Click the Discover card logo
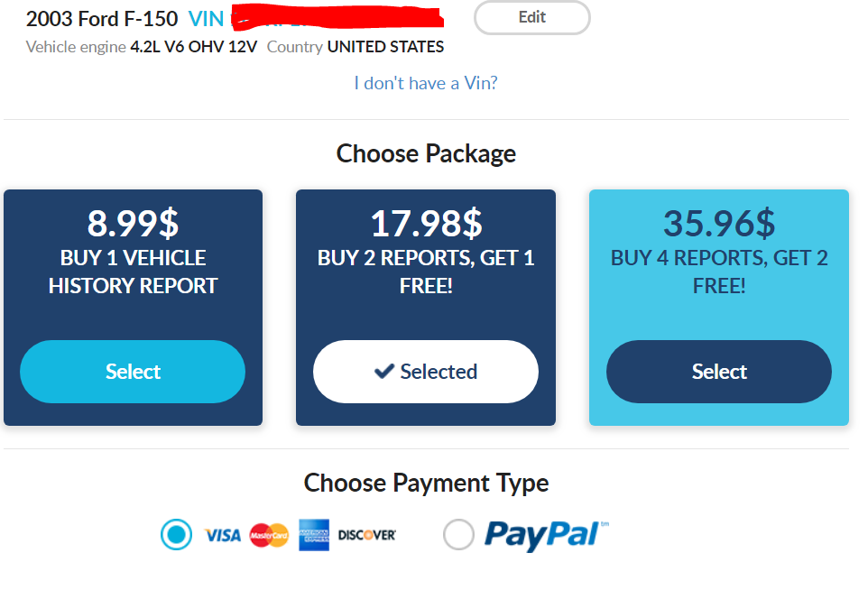The image size is (868, 590). pyautogui.click(x=367, y=535)
